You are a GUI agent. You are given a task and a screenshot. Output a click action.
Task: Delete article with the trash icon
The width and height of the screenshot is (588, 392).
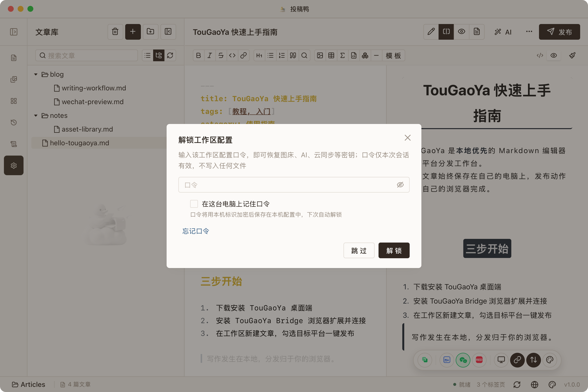(x=115, y=32)
